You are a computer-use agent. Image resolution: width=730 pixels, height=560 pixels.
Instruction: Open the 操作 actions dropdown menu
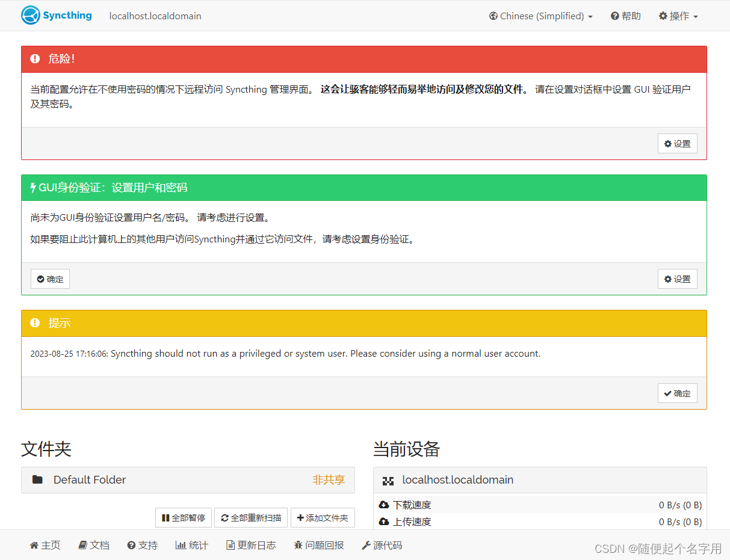point(678,16)
